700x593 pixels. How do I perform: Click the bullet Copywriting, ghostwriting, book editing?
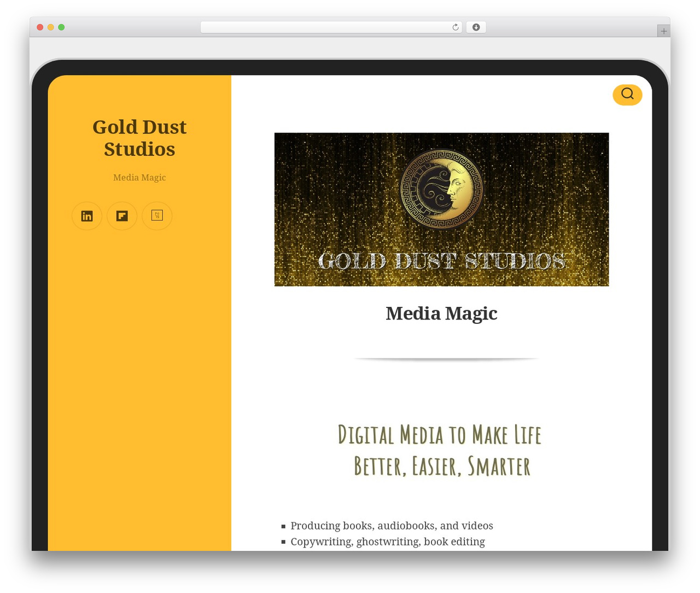click(x=388, y=542)
